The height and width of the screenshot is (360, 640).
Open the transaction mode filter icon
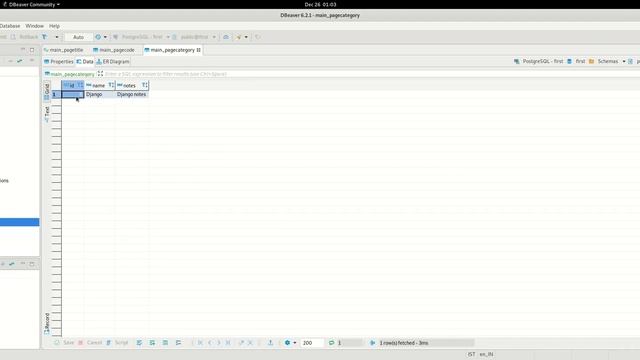tap(44, 37)
